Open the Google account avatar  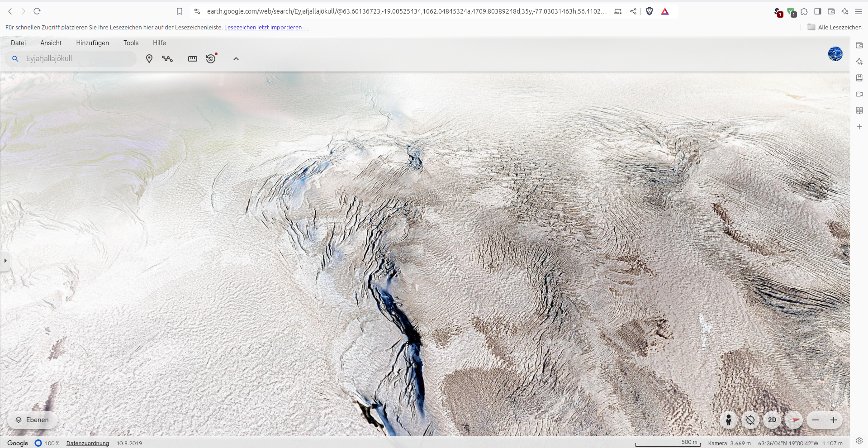click(x=835, y=54)
